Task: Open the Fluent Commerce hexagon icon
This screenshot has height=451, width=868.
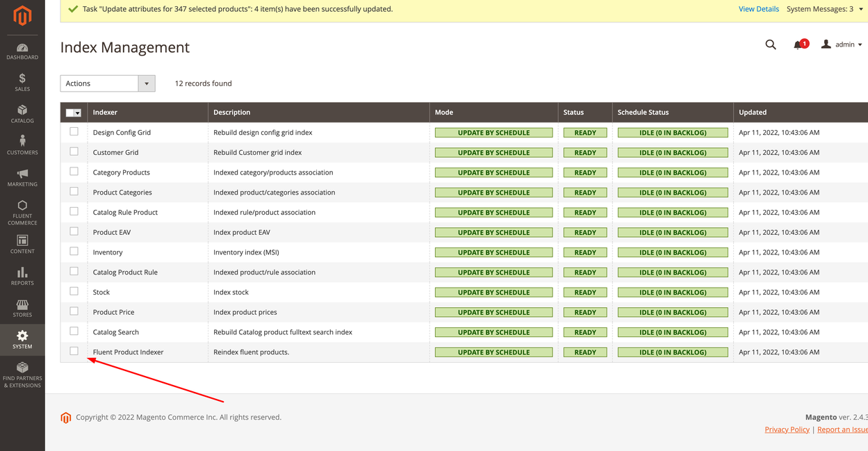Action: click(22, 206)
